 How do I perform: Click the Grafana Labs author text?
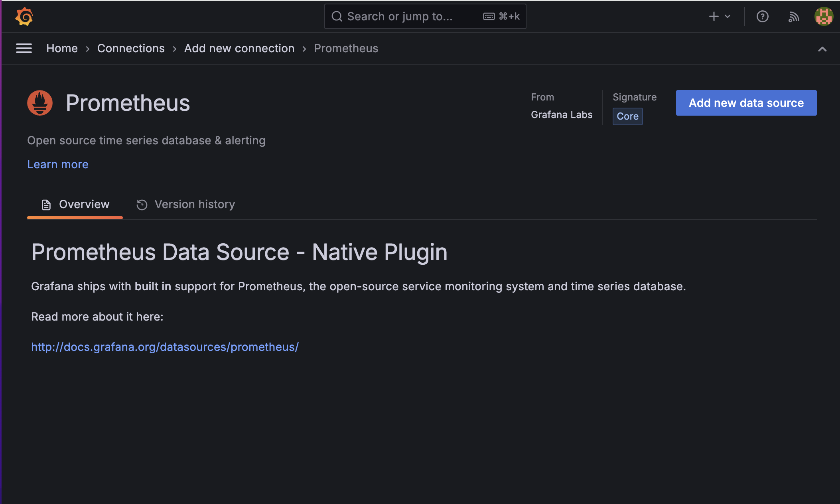pyautogui.click(x=562, y=115)
